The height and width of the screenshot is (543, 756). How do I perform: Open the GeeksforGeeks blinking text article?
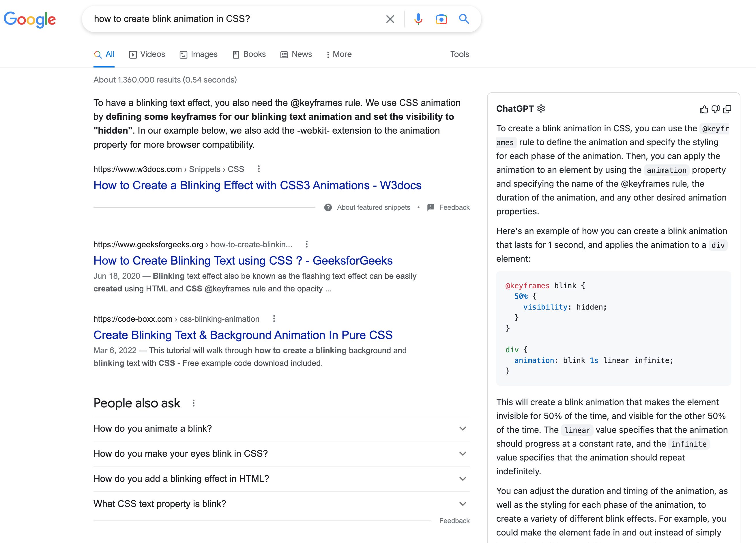tap(243, 260)
